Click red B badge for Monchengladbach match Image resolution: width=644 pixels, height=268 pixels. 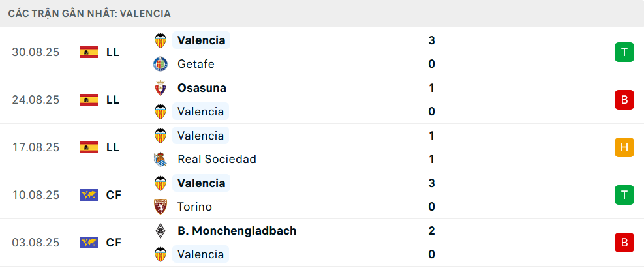(624, 243)
